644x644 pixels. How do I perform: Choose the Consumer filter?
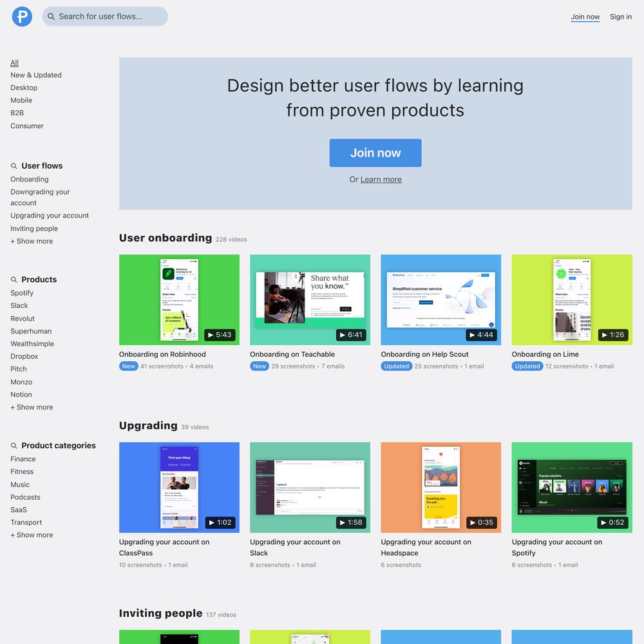[27, 126]
